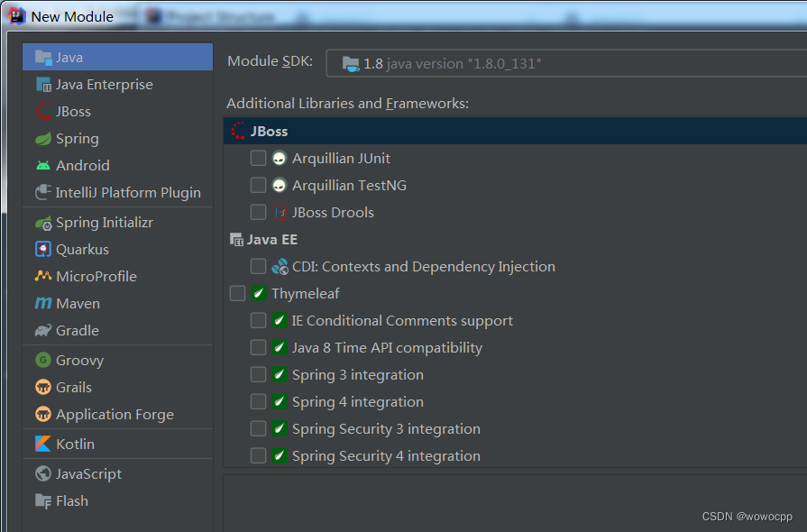The image size is (807, 532).
Task: Select the MicroProfile icon
Action: pyautogui.click(x=43, y=276)
